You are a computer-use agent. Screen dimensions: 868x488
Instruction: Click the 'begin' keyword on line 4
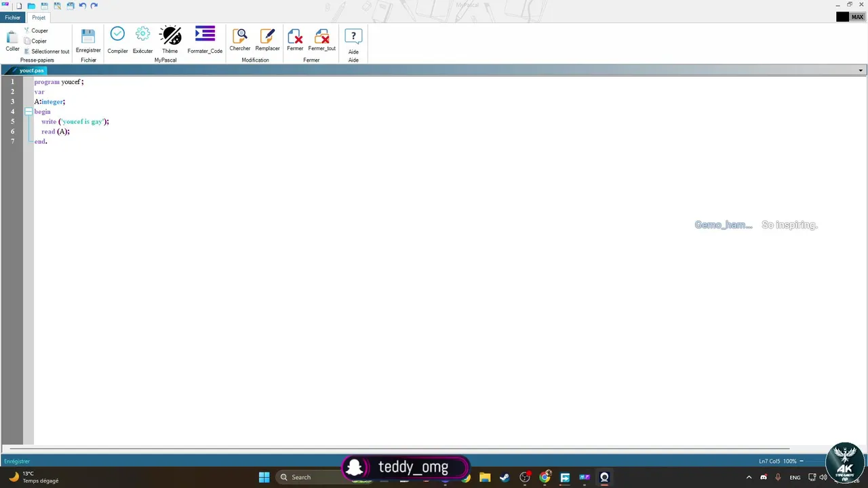(42, 111)
